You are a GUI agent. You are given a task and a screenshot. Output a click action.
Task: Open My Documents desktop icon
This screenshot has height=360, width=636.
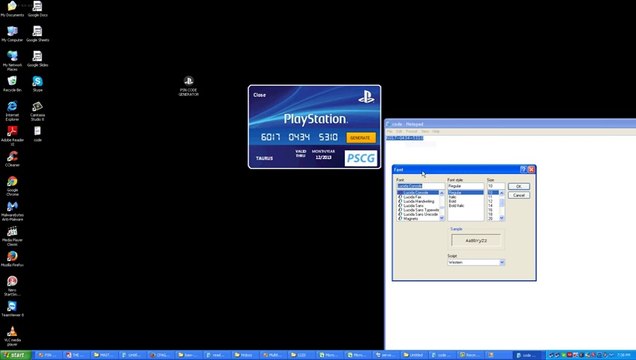[x=12, y=9]
